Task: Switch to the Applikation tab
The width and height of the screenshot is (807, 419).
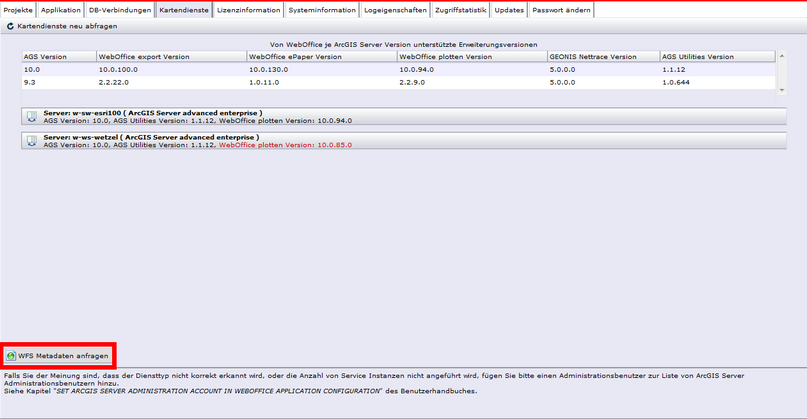Action: pyautogui.click(x=61, y=10)
